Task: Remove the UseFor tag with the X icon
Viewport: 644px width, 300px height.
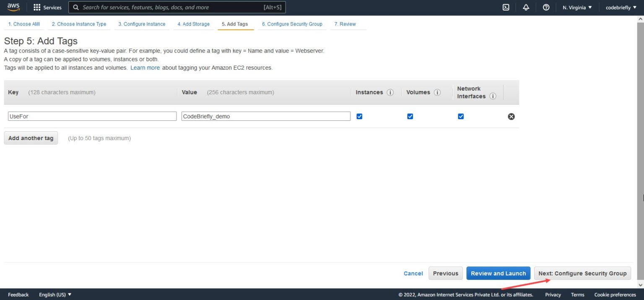Action: 511,116
